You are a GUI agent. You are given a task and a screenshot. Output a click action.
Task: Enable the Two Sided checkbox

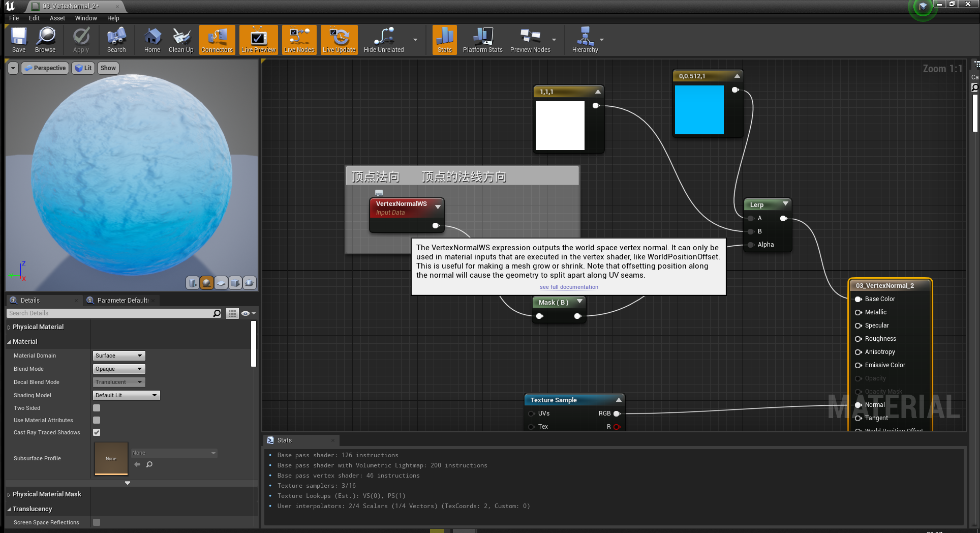pyautogui.click(x=96, y=407)
